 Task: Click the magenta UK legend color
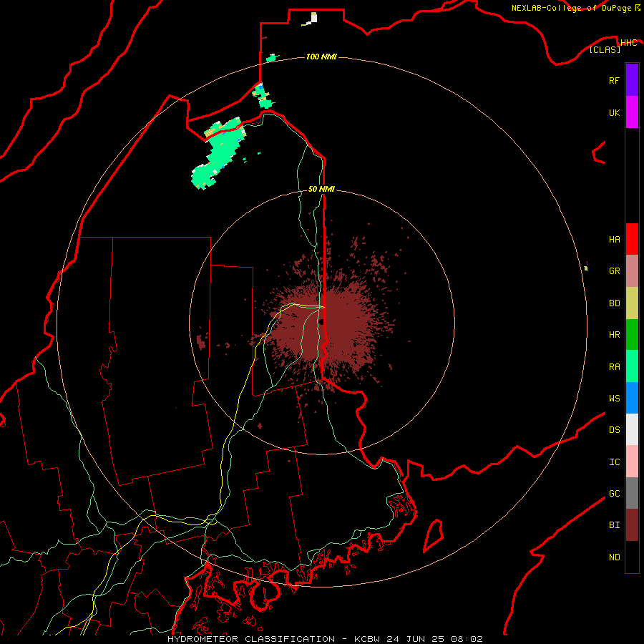point(632,112)
